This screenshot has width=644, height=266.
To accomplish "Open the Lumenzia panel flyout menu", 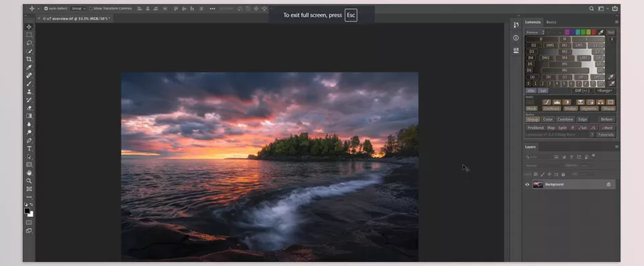I will click(x=616, y=21).
